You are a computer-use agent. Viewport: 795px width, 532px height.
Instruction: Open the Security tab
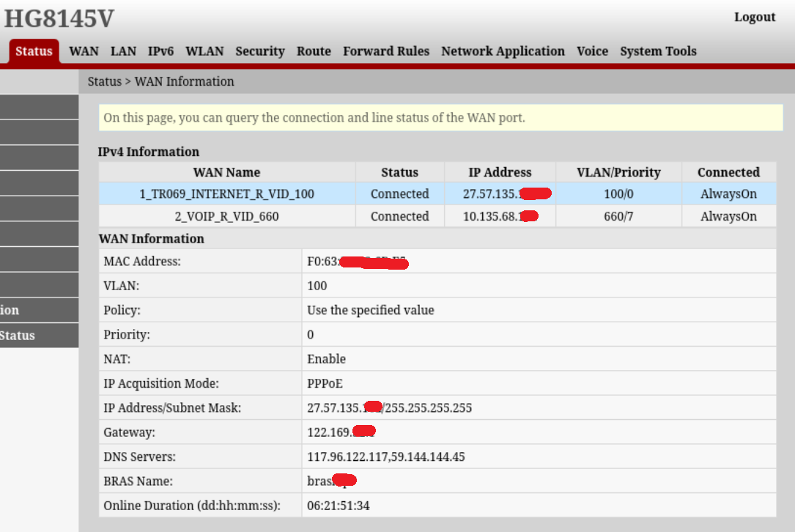click(259, 51)
